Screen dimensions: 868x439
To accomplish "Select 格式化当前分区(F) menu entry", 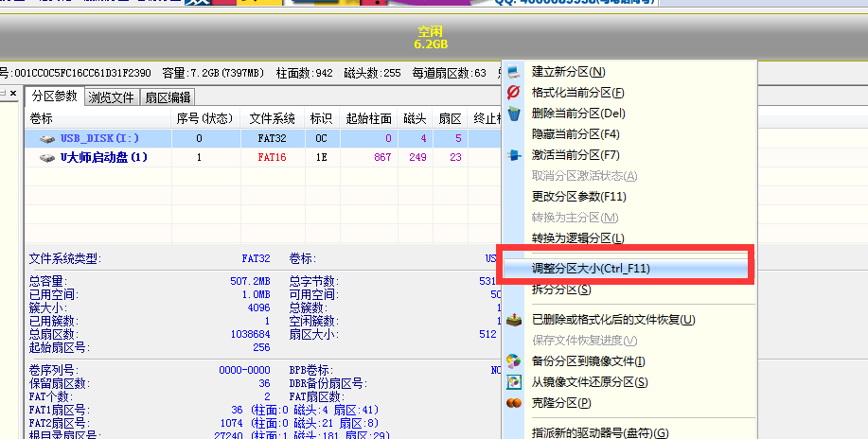I will [x=578, y=93].
